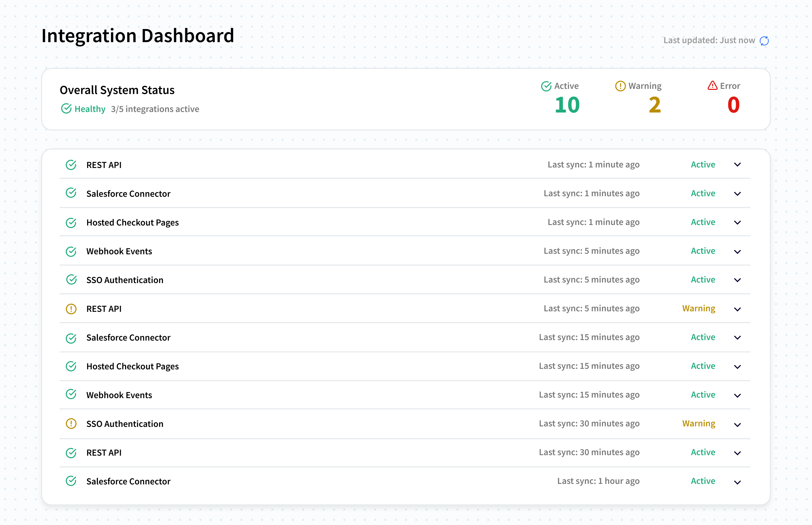Click the 'Error' label in status summary

tap(730, 86)
